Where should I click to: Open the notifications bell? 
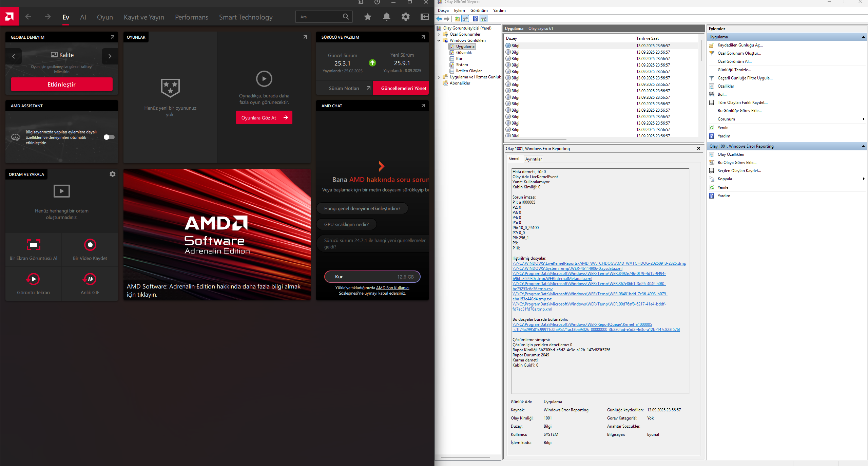click(x=387, y=17)
